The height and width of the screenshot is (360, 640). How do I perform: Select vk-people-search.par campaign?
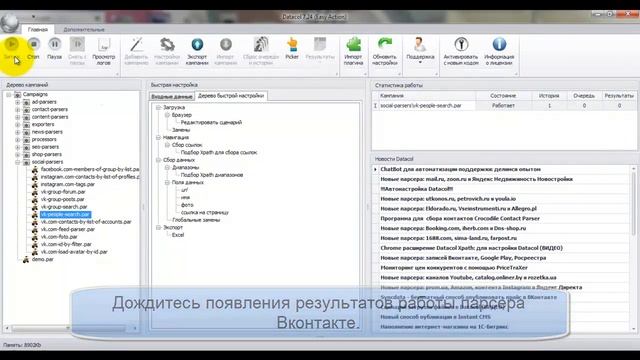[65, 214]
